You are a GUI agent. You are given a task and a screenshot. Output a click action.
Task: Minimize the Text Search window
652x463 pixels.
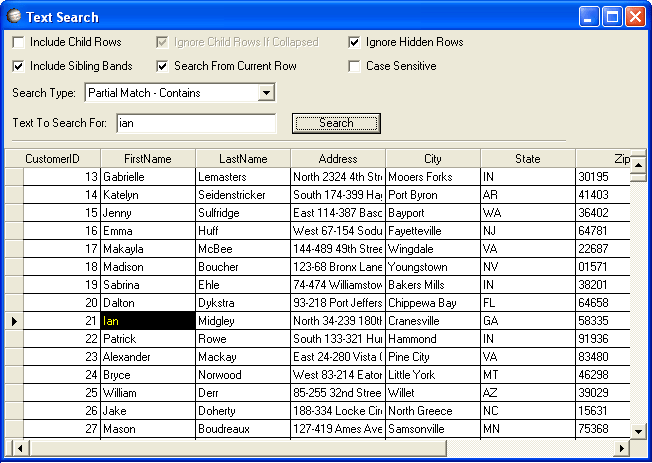tap(589, 16)
